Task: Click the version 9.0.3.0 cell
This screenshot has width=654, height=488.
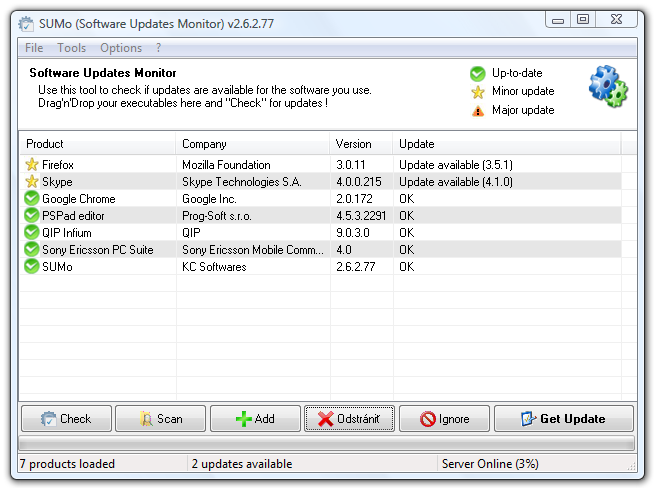Action: [353, 233]
